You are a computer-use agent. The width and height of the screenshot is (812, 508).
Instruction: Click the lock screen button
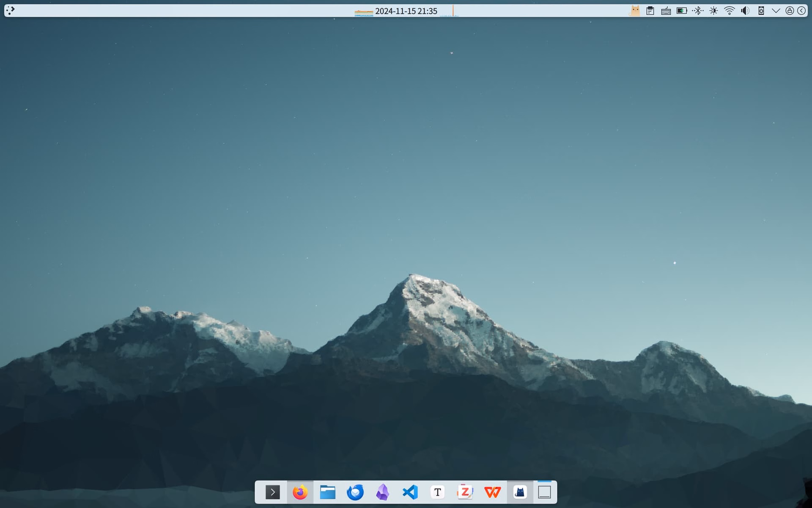pyautogui.click(x=790, y=11)
